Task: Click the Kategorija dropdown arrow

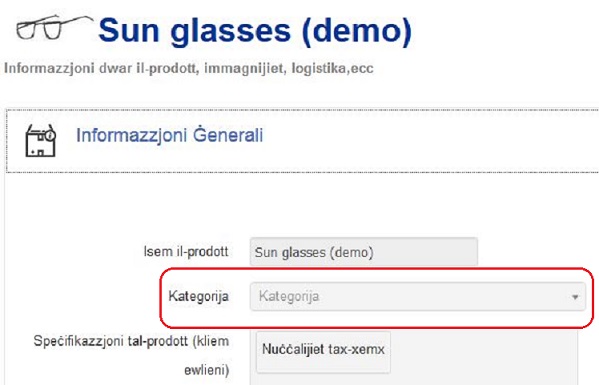Action: [x=575, y=297]
